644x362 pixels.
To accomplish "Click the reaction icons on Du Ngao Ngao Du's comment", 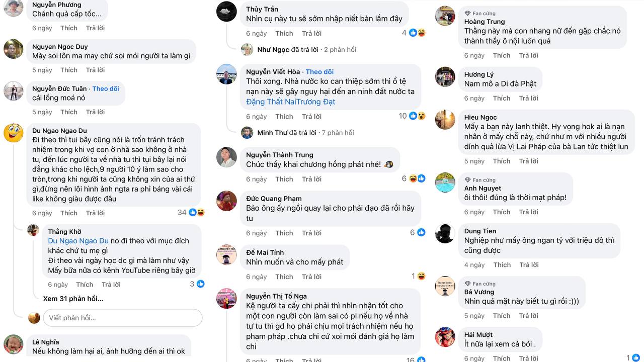I will (196, 213).
